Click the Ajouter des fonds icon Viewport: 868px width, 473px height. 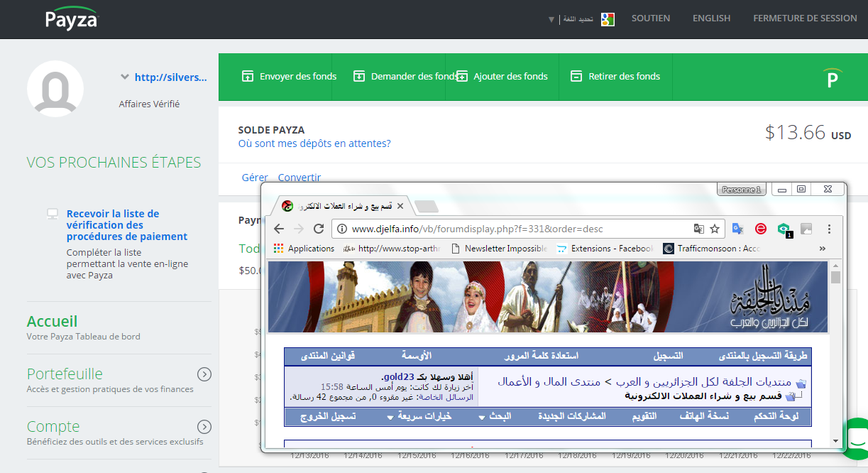click(x=462, y=76)
